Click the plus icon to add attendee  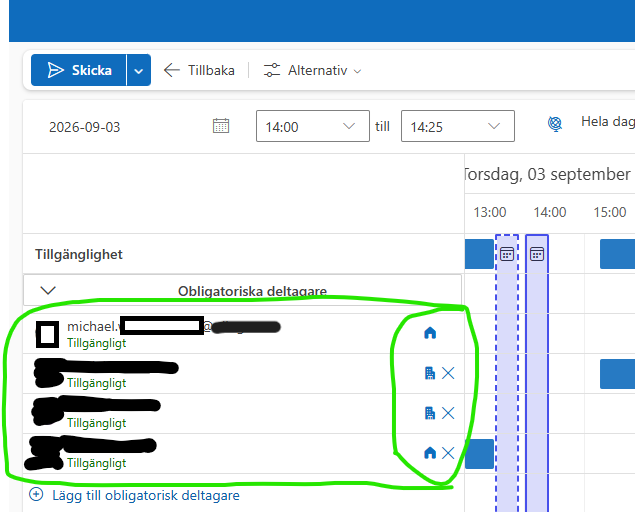36,494
